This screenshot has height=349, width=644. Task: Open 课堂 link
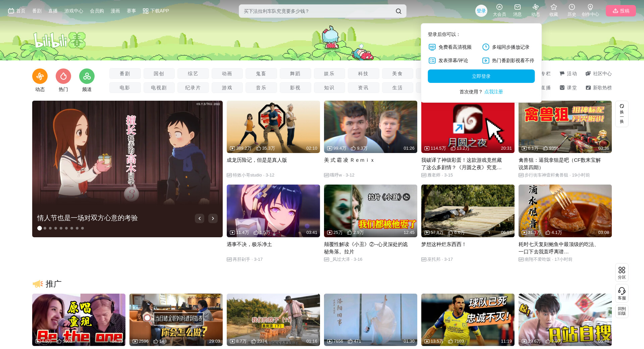pyautogui.click(x=568, y=88)
